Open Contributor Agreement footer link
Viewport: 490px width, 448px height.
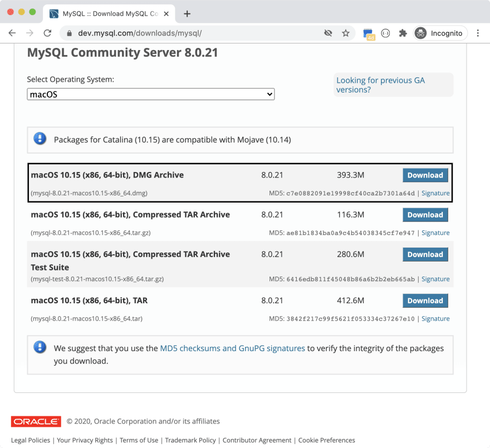(x=257, y=440)
